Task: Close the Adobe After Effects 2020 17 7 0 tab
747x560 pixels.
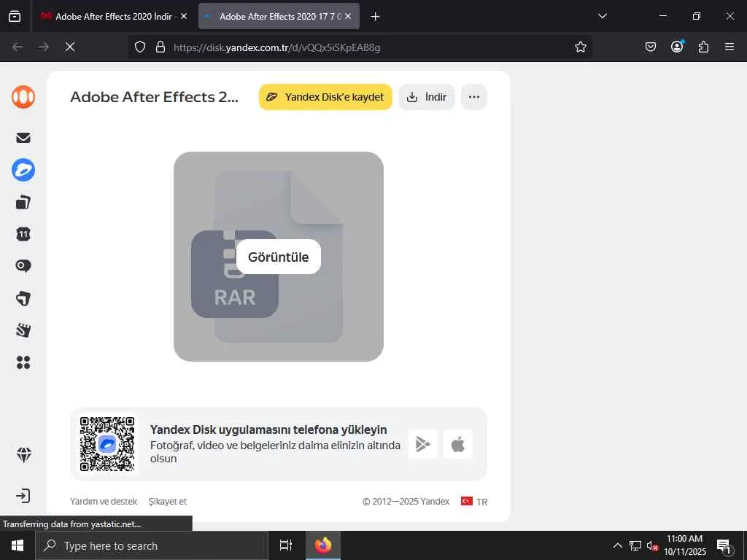Action: point(348,16)
